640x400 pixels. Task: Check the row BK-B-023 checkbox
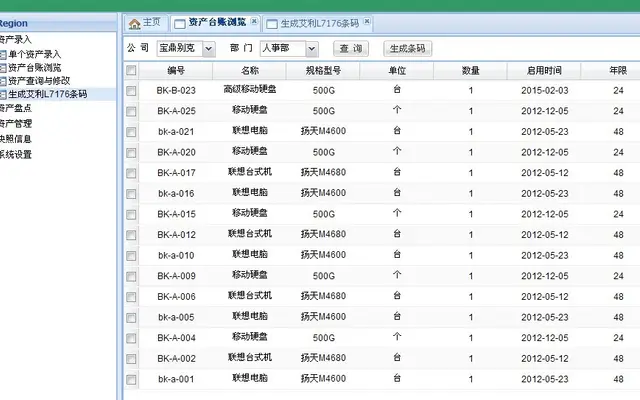(131, 91)
